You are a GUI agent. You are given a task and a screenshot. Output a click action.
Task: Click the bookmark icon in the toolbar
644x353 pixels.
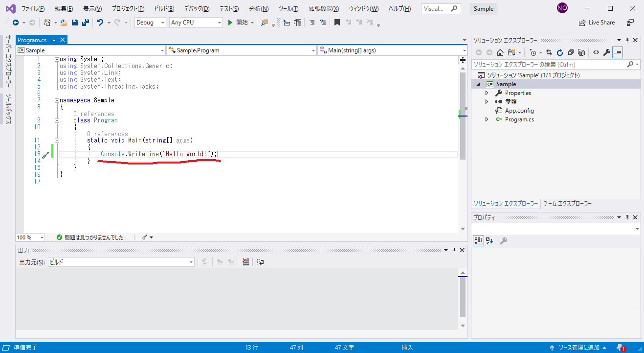[337, 23]
